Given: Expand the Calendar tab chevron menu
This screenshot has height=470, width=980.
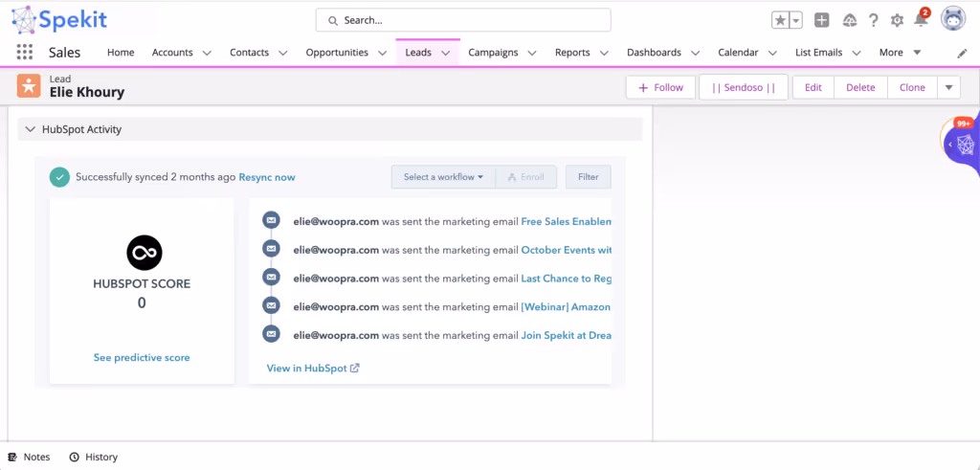Looking at the screenshot, I should [x=772, y=53].
